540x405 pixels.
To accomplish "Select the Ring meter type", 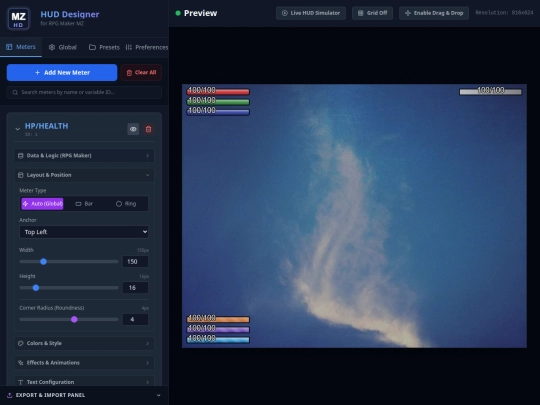I will 126,204.
